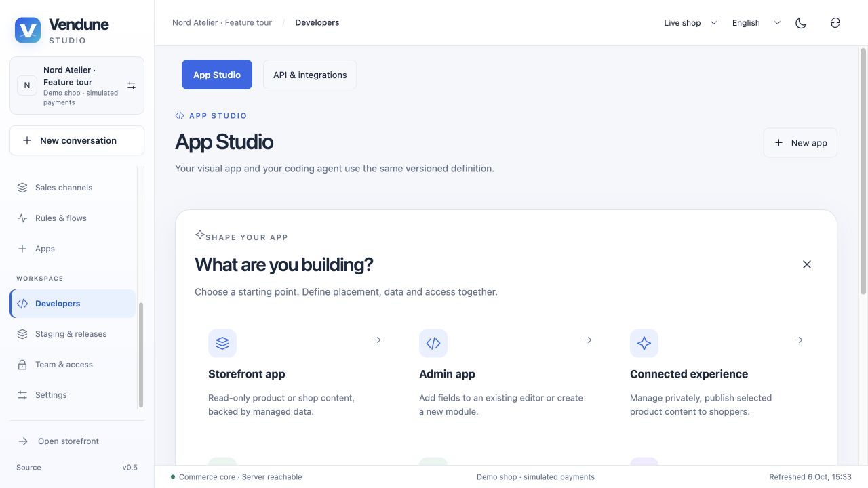Click the Sales channels layers icon
This screenshot has width=868, height=488.
click(22, 188)
